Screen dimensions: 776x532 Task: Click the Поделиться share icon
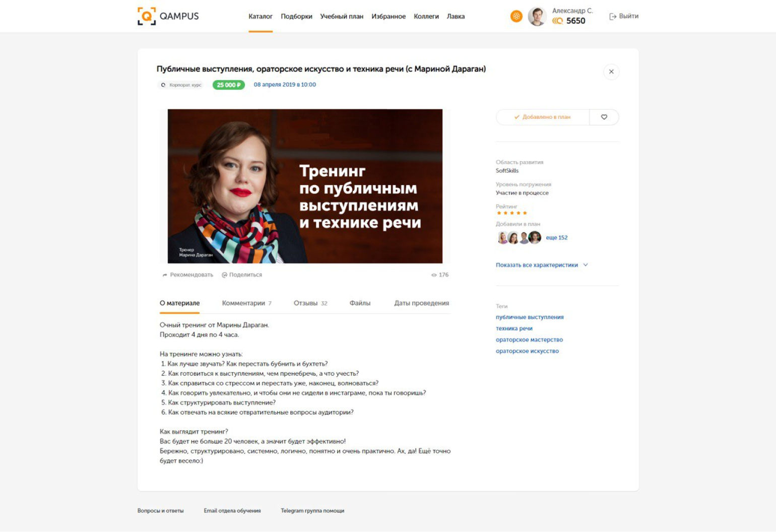tap(225, 275)
